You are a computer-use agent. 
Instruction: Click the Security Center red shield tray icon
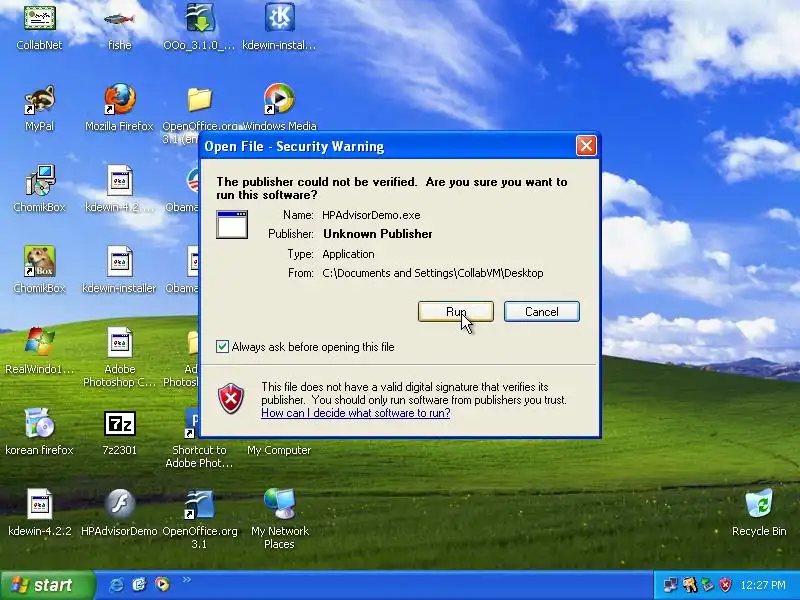tap(725, 585)
